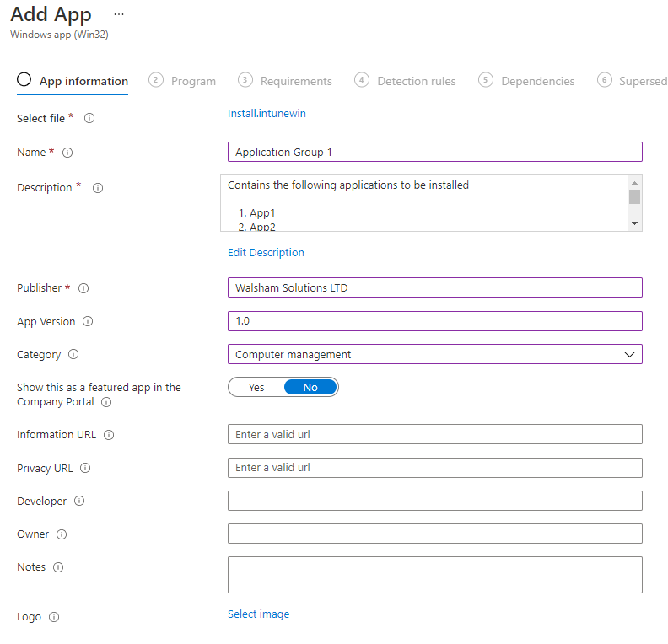Click the info icon beside Privacy URL
The height and width of the screenshot is (644, 668).
coord(85,468)
